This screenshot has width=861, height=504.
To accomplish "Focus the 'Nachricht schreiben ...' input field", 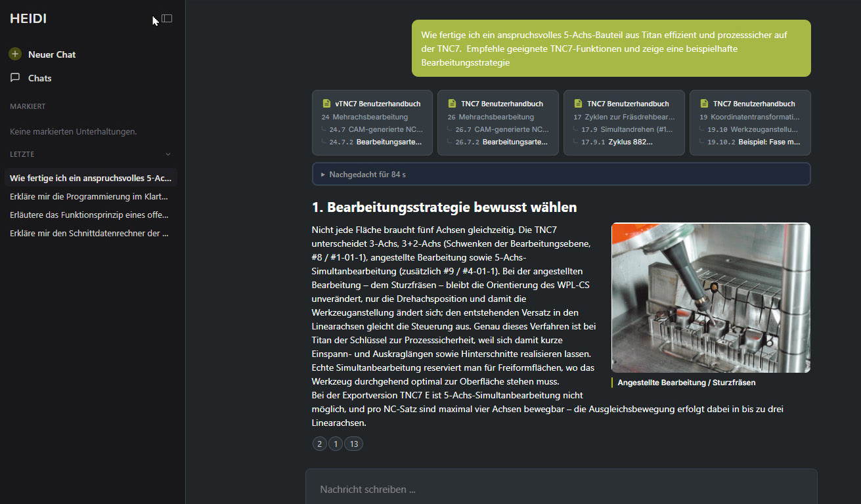I will click(562, 489).
